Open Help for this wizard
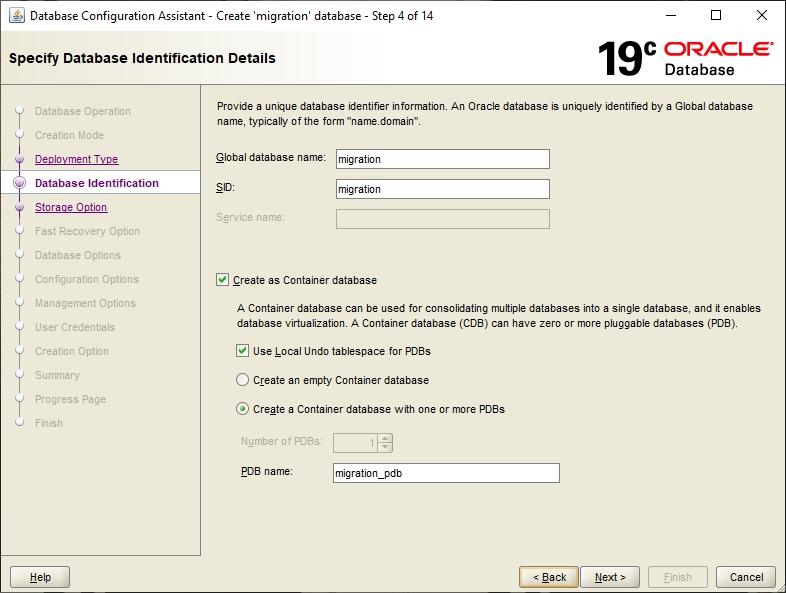 pos(40,577)
